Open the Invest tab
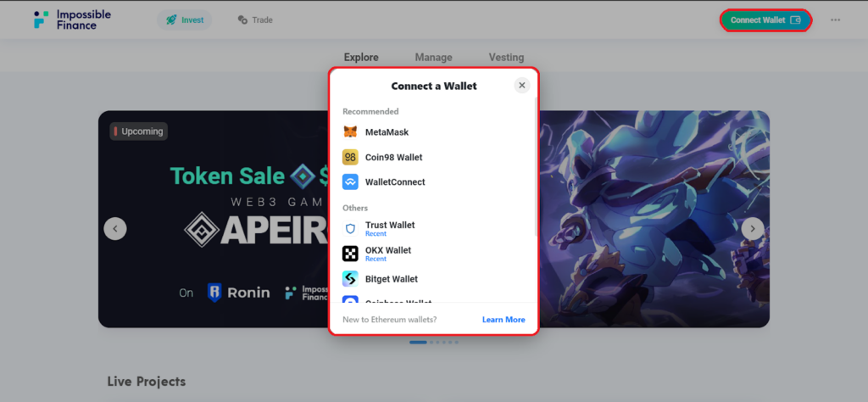868x402 pixels. (184, 20)
